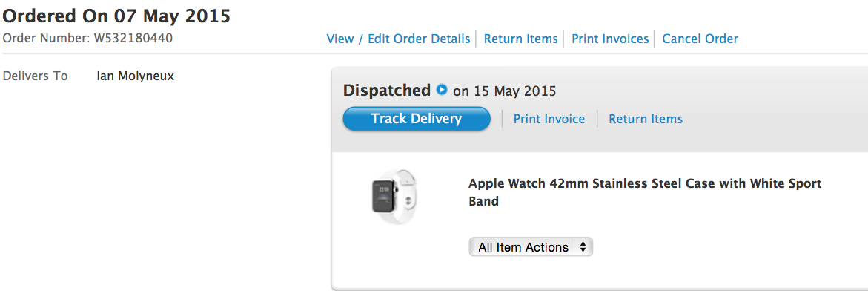Click the up-down arrows on All Item Actions
Screen dimensions: 868x291
tap(583, 247)
